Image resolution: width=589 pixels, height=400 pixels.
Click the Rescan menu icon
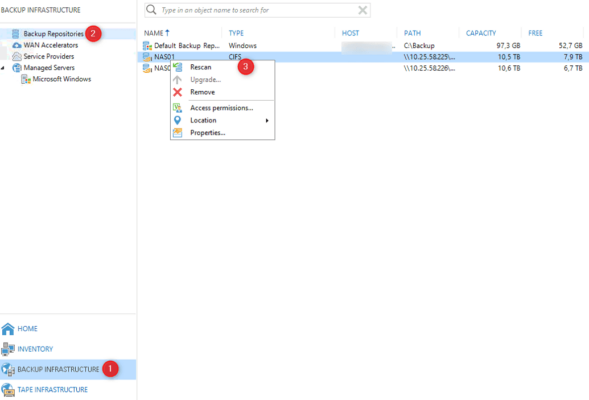[177, 67]
